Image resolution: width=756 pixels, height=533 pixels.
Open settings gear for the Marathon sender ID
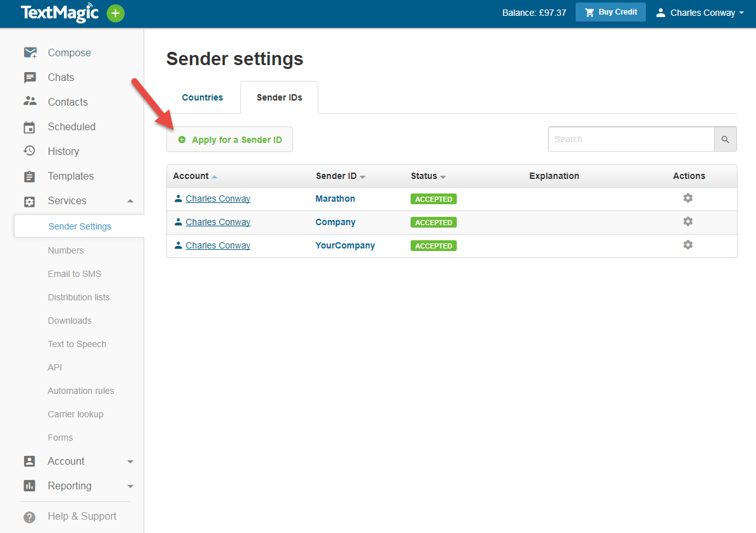coord(688,198)
